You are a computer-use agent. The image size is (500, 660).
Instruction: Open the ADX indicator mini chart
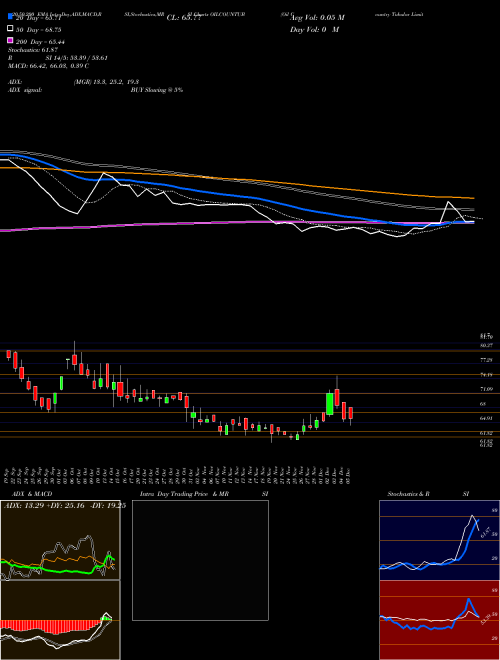[x=60, y=540]
